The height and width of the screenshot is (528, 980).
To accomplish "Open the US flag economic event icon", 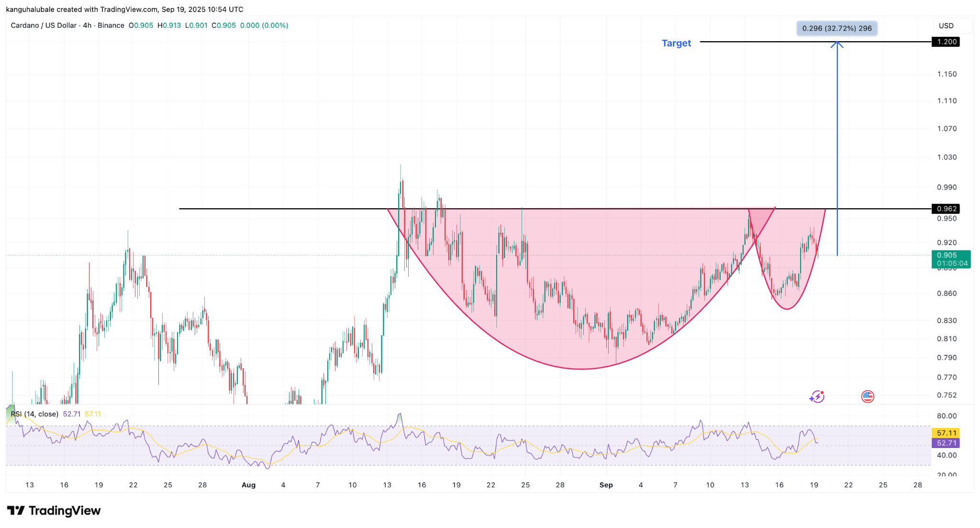I will pos(868,396).
